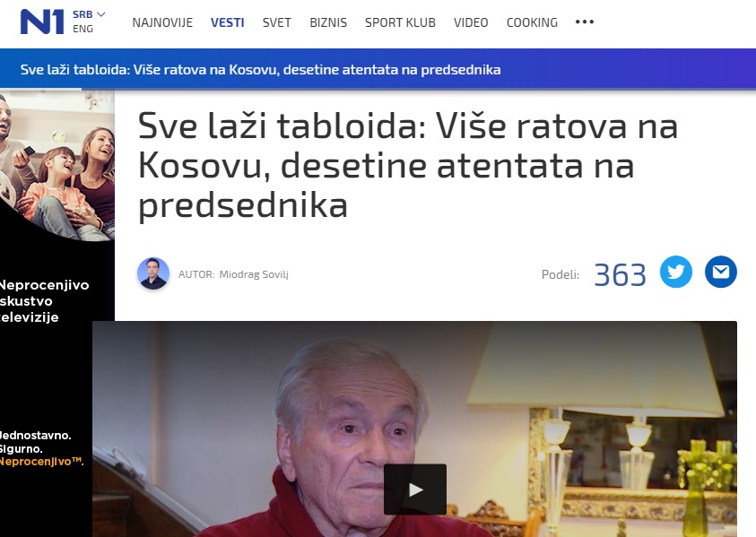Switch to ENG language

coord(83,29)
